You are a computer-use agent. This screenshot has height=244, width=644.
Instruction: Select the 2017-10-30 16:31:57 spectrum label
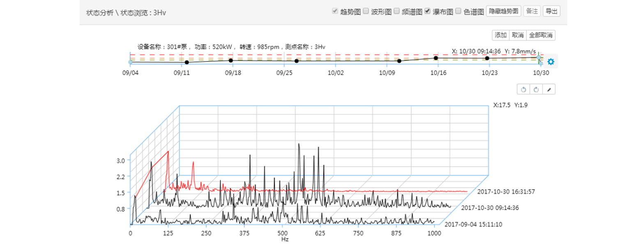[505, 191]
